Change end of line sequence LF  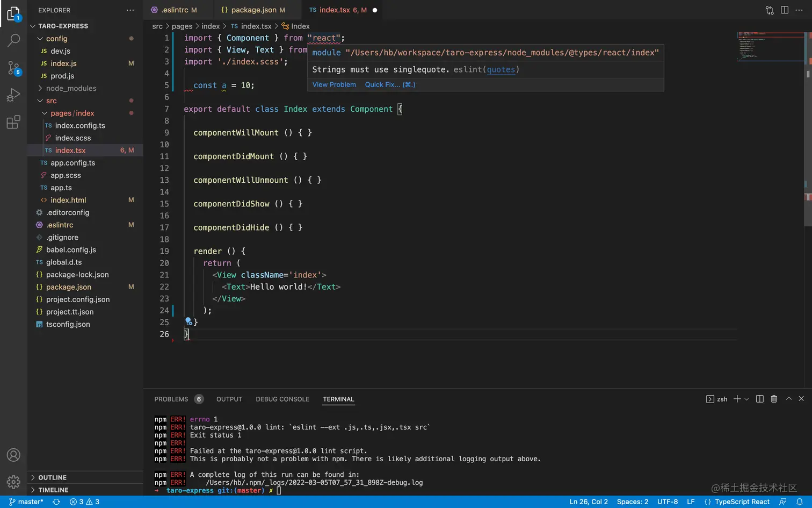point(691,502)
